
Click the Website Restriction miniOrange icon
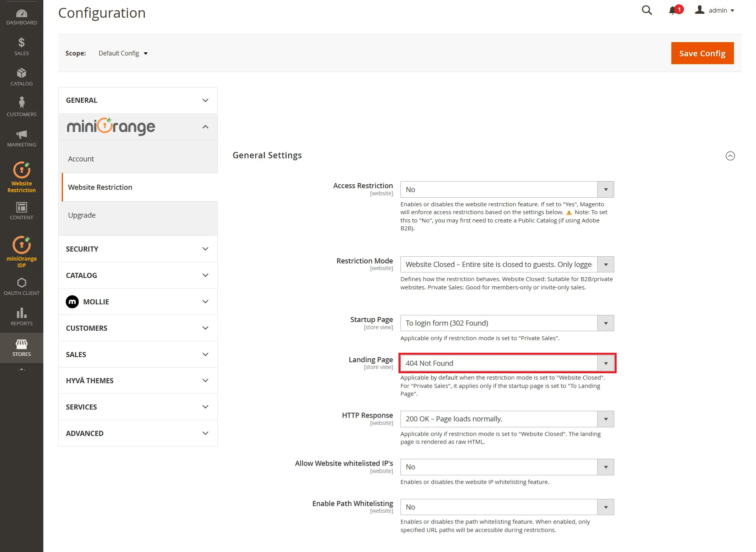coord(21,176)
